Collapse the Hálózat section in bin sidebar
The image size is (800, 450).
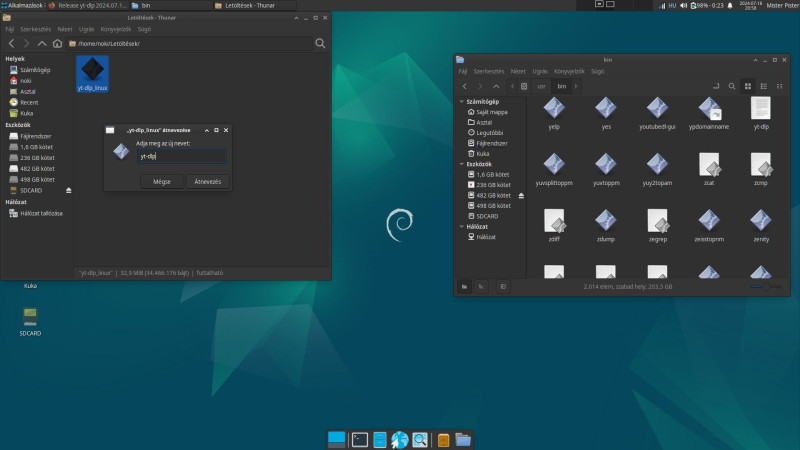click(460, 226)
